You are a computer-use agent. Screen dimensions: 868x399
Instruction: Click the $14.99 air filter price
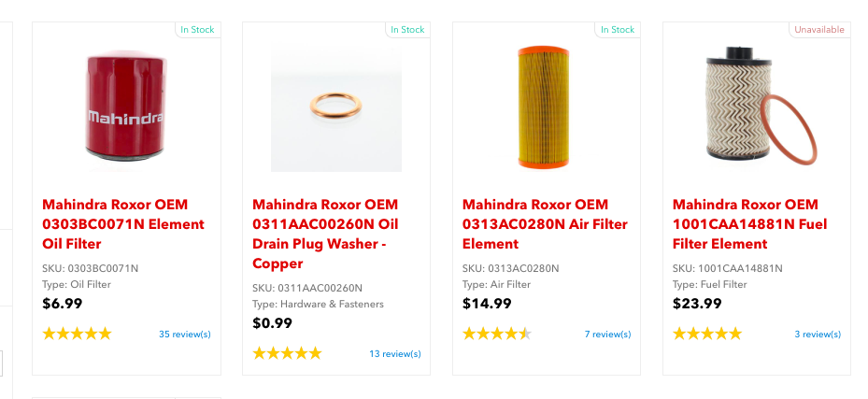(x=487, y=303)
